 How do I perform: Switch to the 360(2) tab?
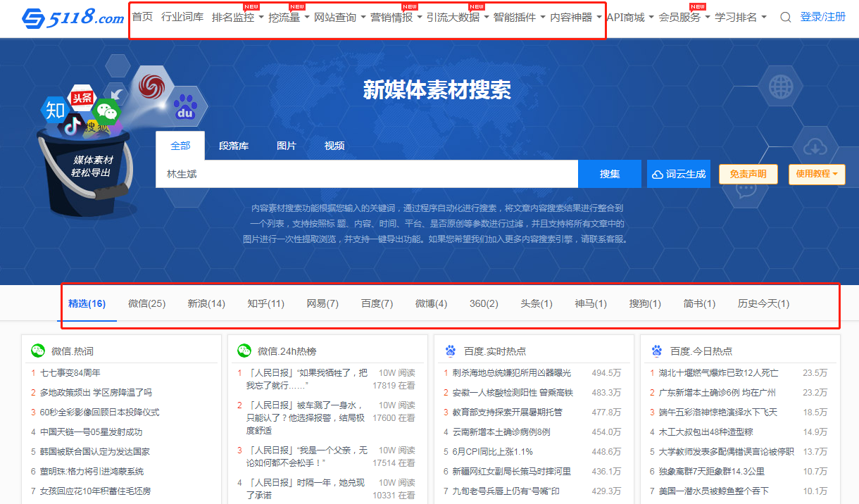(x=484, y=303)
